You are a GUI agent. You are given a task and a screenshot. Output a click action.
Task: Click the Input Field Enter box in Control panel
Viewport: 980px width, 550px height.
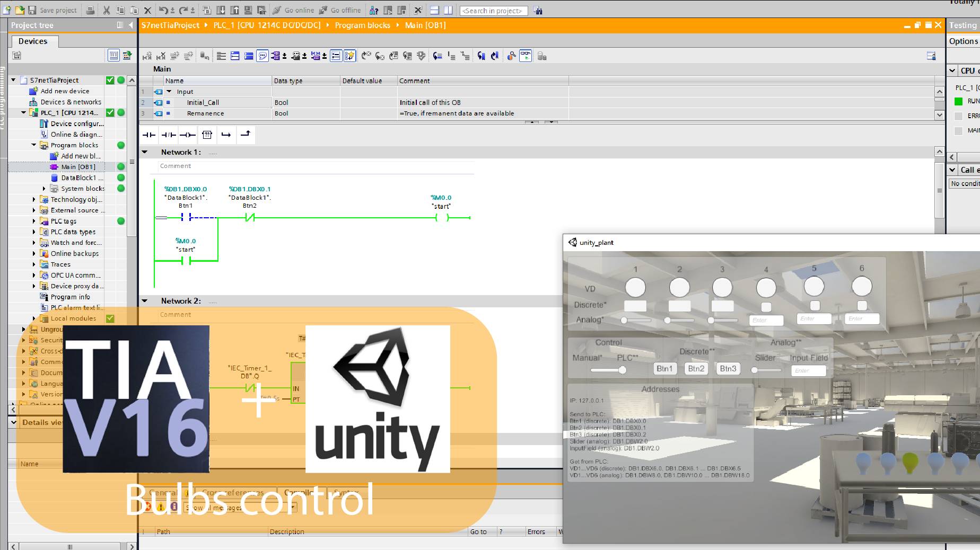[808, 370]
